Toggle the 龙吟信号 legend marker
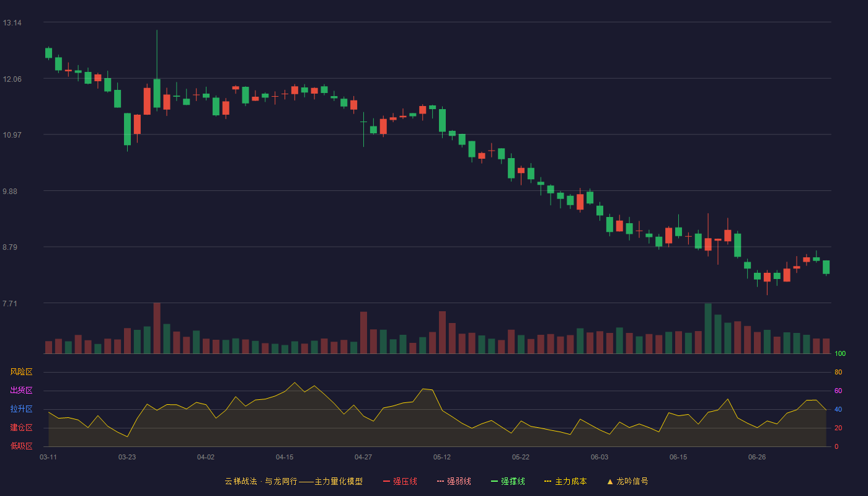Viewport: 868px width, 496px height. pyautogui.click(x=627, y=481)
